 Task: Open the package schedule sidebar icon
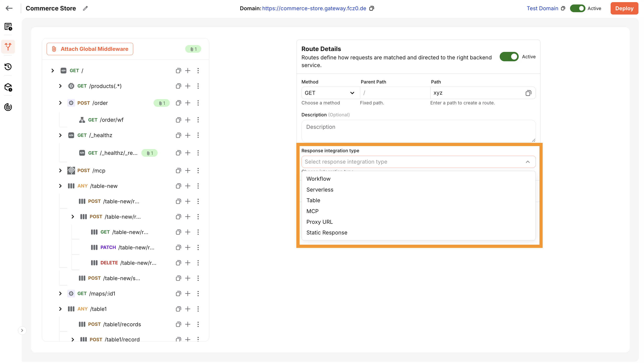pos(8,87)
